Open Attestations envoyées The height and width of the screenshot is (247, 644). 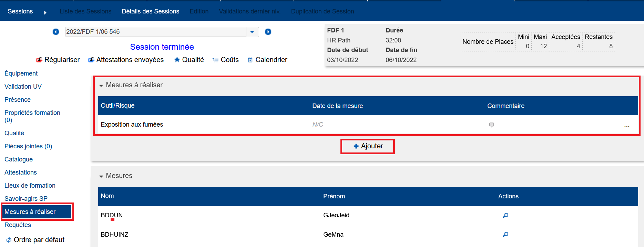click(126, 60)
